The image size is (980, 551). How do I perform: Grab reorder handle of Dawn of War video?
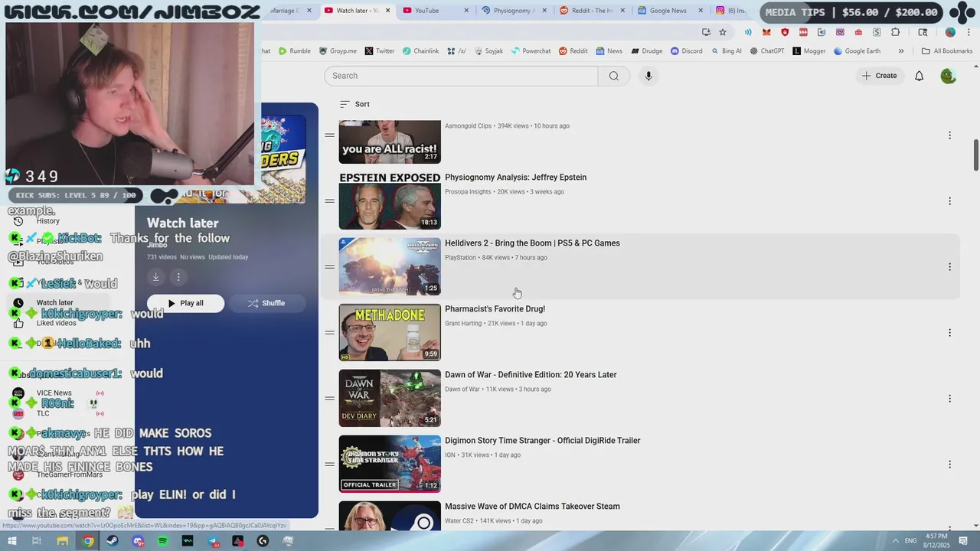pos(329,399)
